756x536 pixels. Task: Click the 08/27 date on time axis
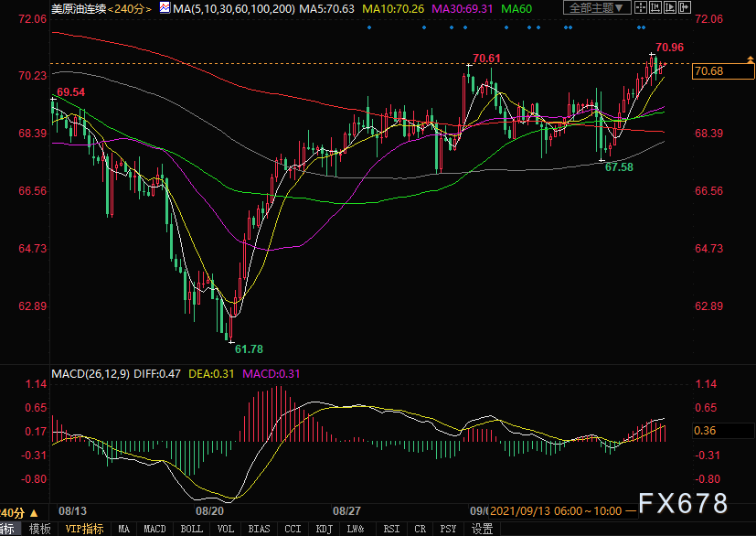[346, 511]
